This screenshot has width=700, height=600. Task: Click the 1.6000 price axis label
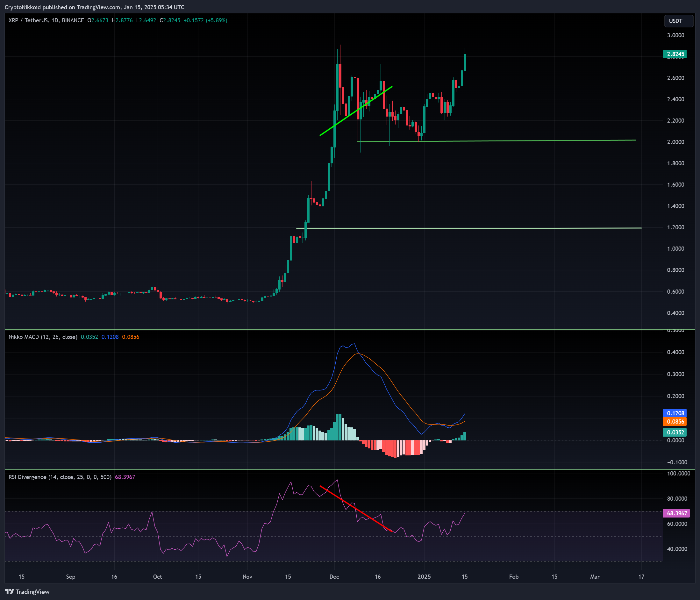675,184
